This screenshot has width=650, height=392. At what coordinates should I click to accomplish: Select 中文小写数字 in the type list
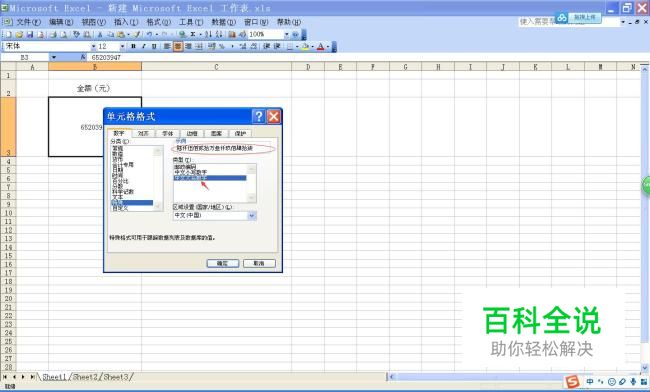tap(190, 172)
